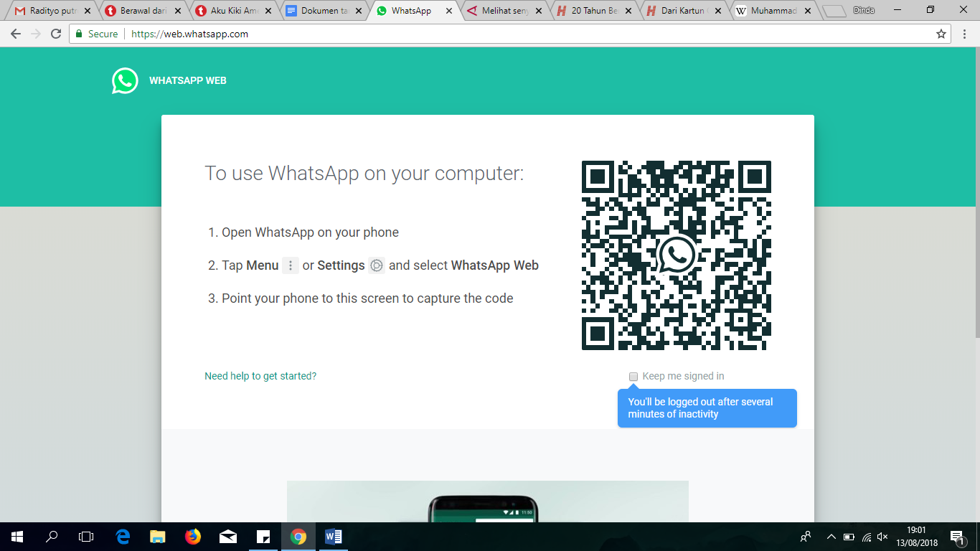Go back to previous page
This screenshot has width=980, height=551.
(x=16, y=34)
